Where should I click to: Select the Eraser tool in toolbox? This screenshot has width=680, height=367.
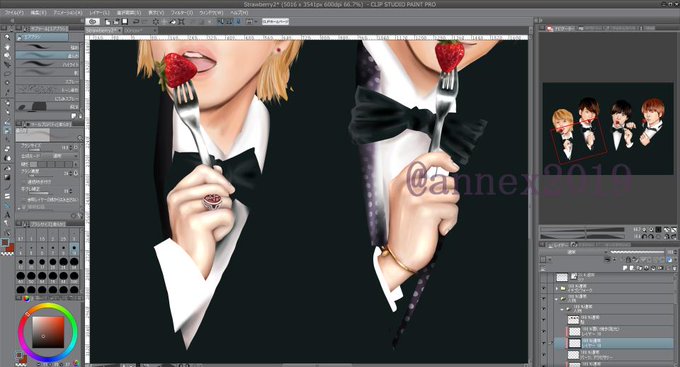coord(7,149)
